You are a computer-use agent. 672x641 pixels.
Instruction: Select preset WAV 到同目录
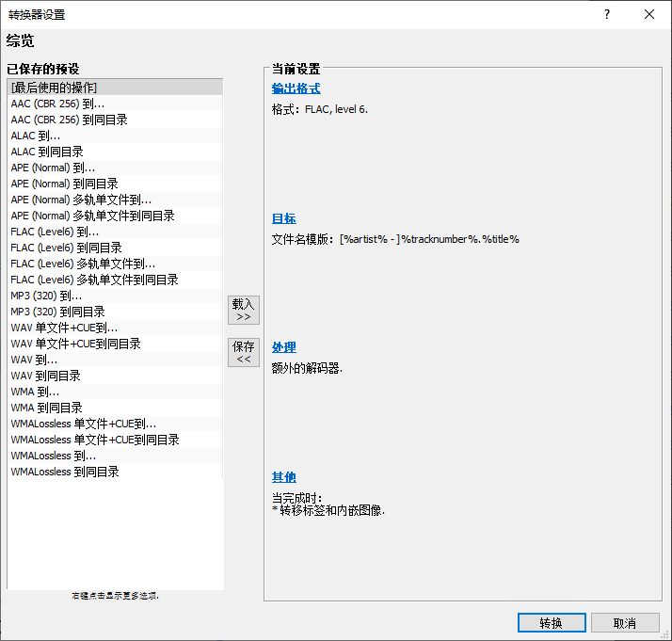click(x=115, y=376)
